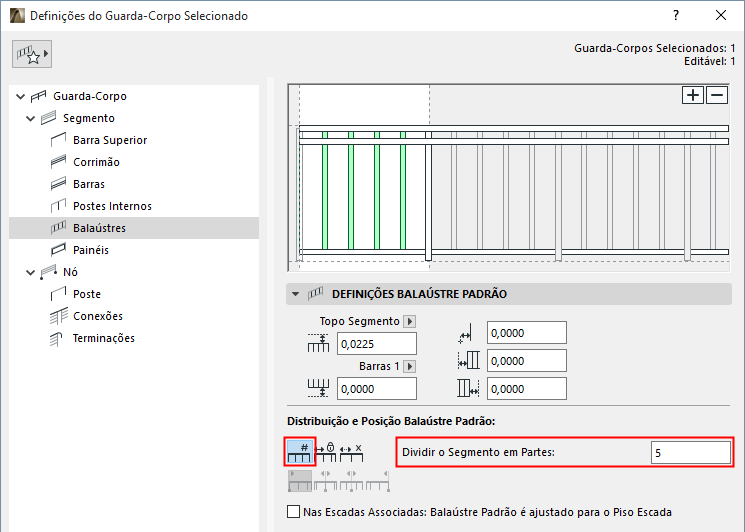Click the Guarda-Corpo label in tree
The width and height of the screenshot is (745, 532).
tap(90, 96)
